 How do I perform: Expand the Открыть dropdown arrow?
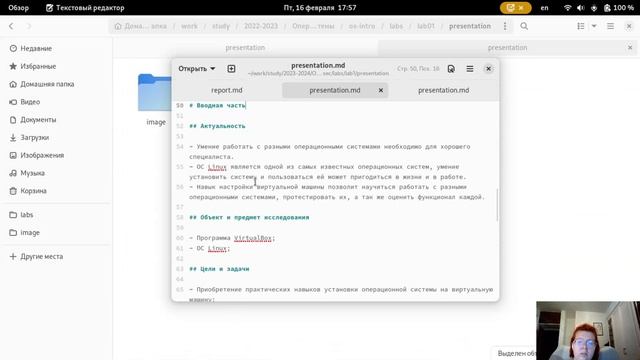pos(213,69)
